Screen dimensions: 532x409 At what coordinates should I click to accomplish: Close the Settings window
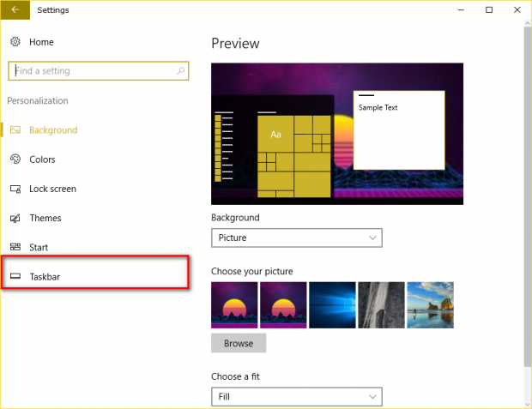point(517,9)
